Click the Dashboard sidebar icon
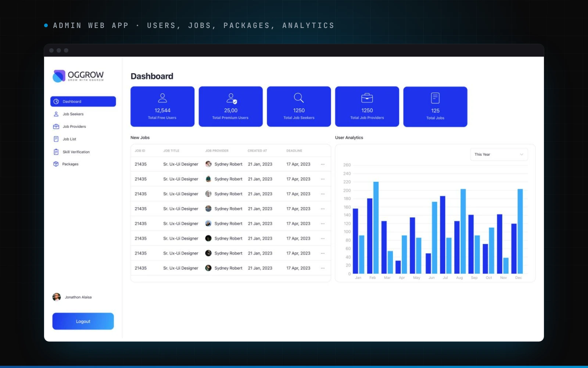The height and width of the screenshot is (368, 588). [56, 102]
